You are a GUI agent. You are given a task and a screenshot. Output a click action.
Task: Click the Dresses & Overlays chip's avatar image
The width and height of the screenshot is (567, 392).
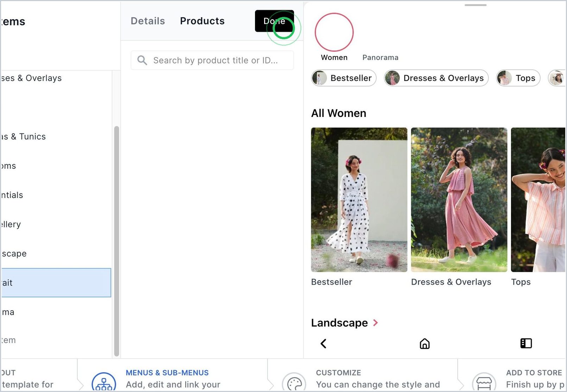(392, 78)
